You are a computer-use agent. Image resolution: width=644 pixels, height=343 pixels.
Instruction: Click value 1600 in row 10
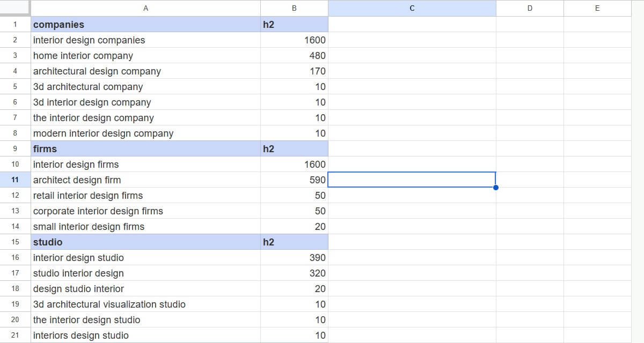(x=294, y=164)
